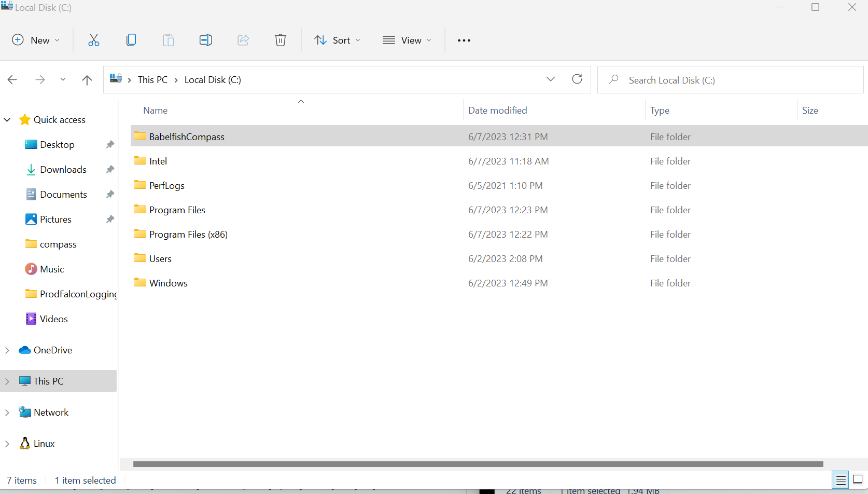
Task: Click the Intel folder icon
Action: tap(140, 160)
